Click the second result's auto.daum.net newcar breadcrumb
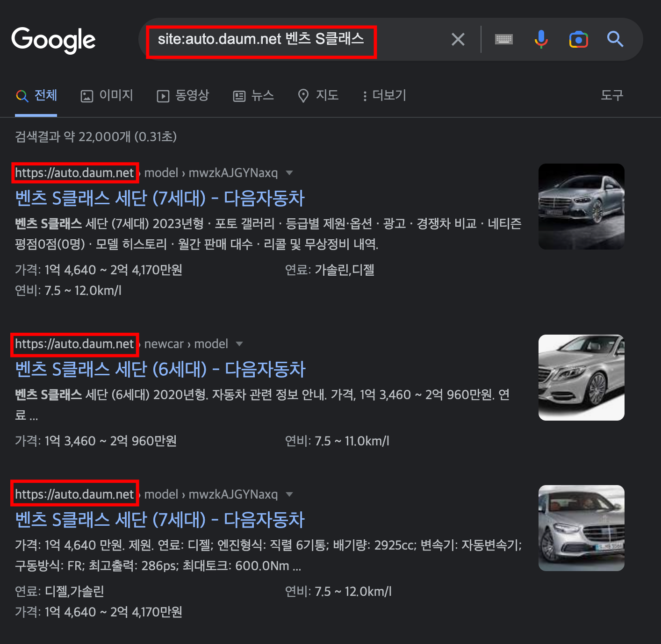Image resolution: width=661 pixels, height=644 pixels. click(122, 344)
